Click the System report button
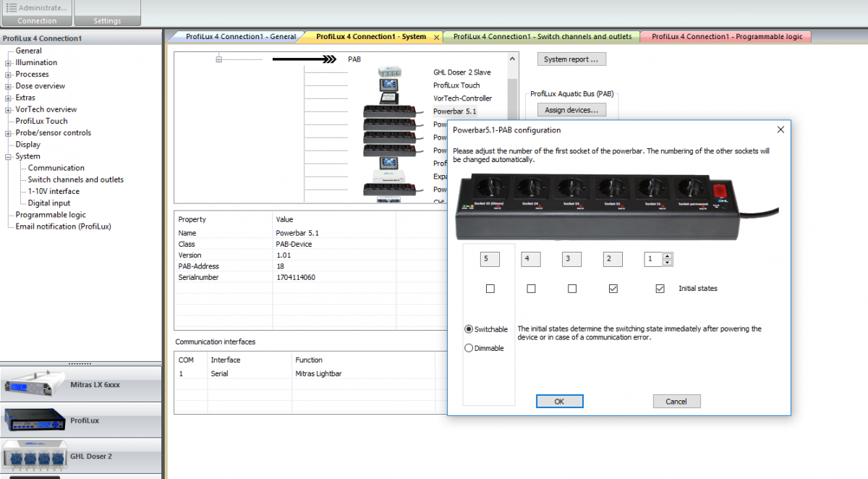Viewport: 868px width, 479px height. click(x=571, y=59)
